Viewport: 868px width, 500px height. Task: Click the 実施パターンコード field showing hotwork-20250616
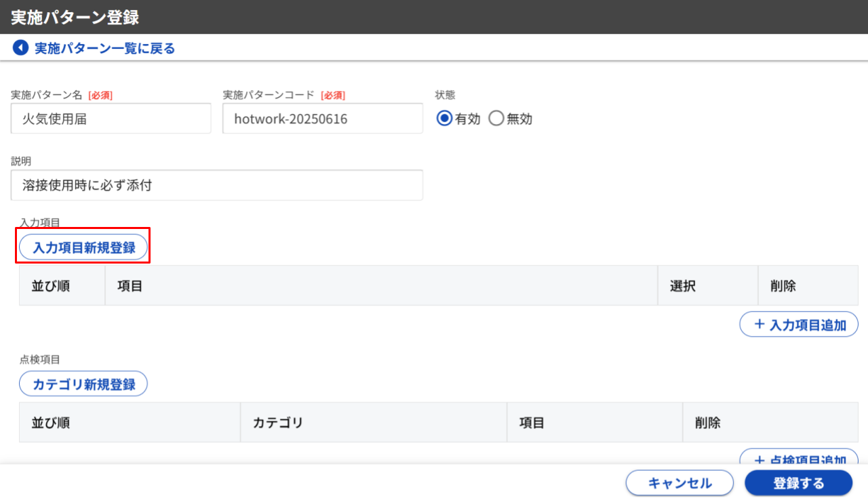point(323,118)
